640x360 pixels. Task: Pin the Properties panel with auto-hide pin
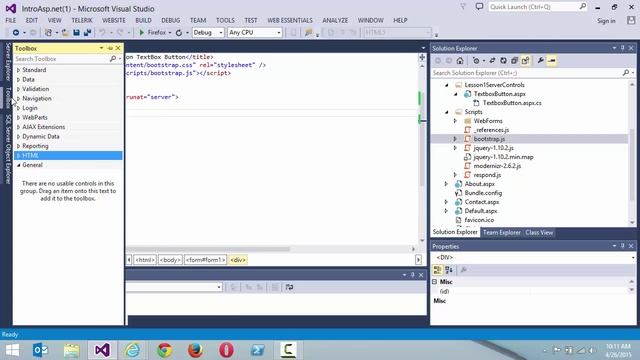click(x=622, y=246)
